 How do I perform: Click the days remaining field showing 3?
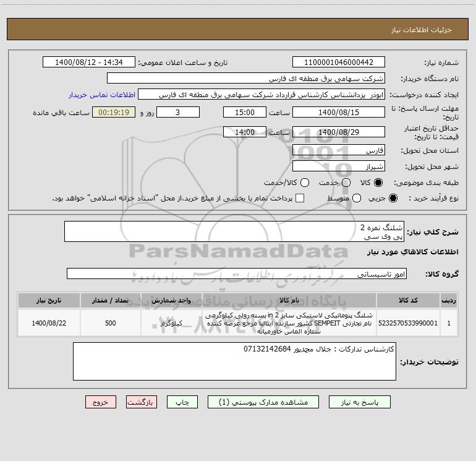click(x=178, y=112)
